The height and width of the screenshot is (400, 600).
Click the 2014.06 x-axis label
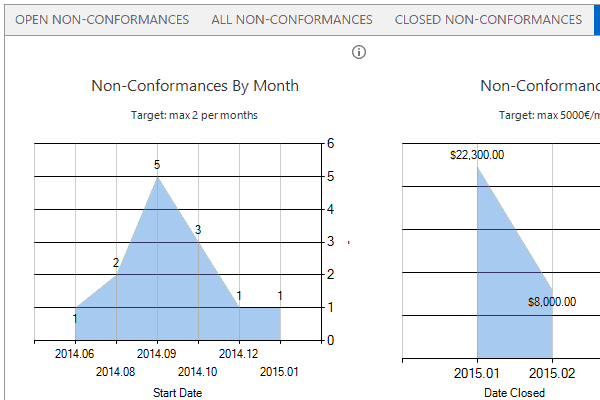click(75, 353)
